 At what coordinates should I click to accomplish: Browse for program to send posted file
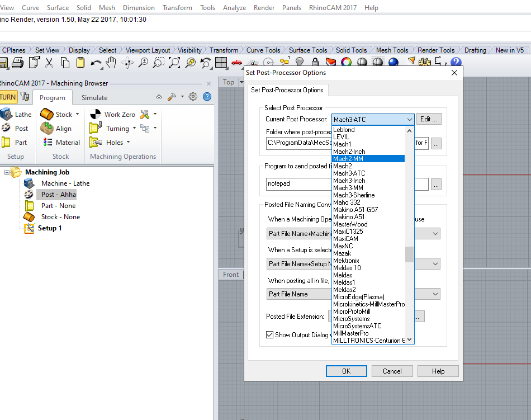436,184
